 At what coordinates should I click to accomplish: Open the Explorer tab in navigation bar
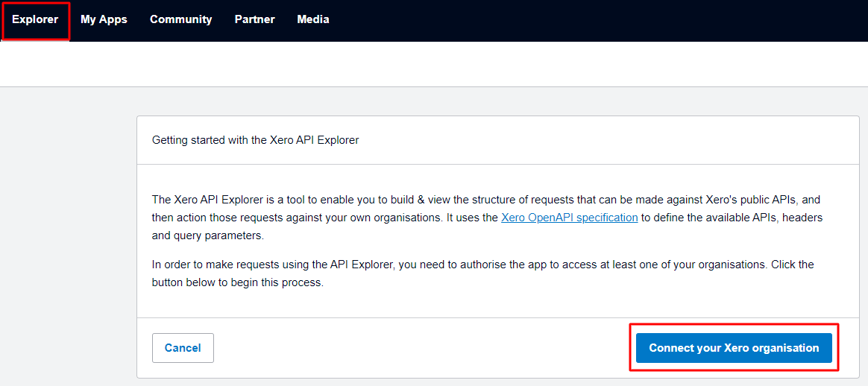coord(35,20)
